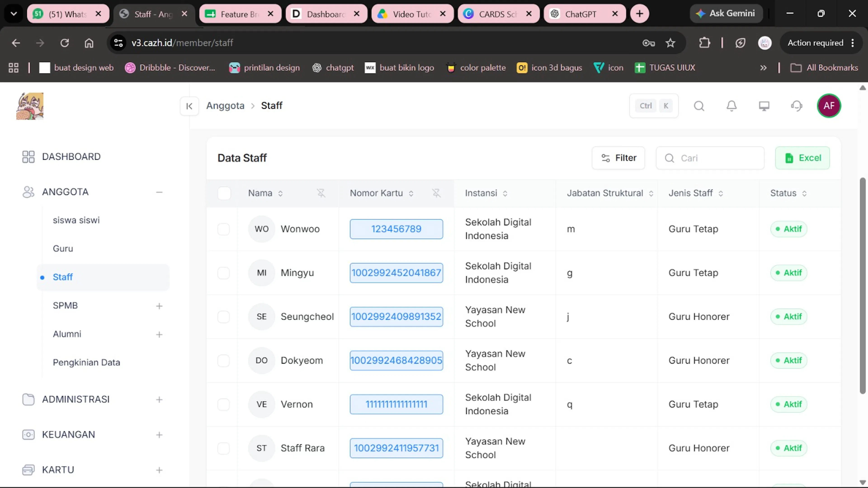
Task: Click the SE avatar for Seungcheol
Action: (262, 317)
